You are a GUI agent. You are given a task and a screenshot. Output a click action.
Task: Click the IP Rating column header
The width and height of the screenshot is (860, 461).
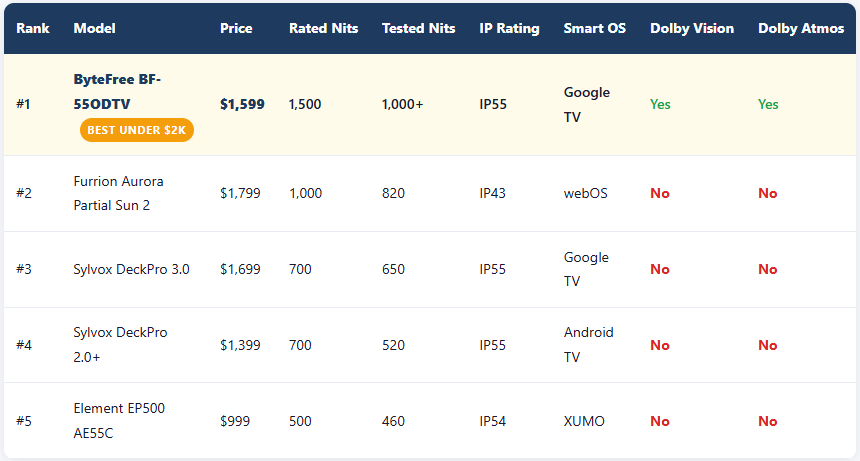509,28
